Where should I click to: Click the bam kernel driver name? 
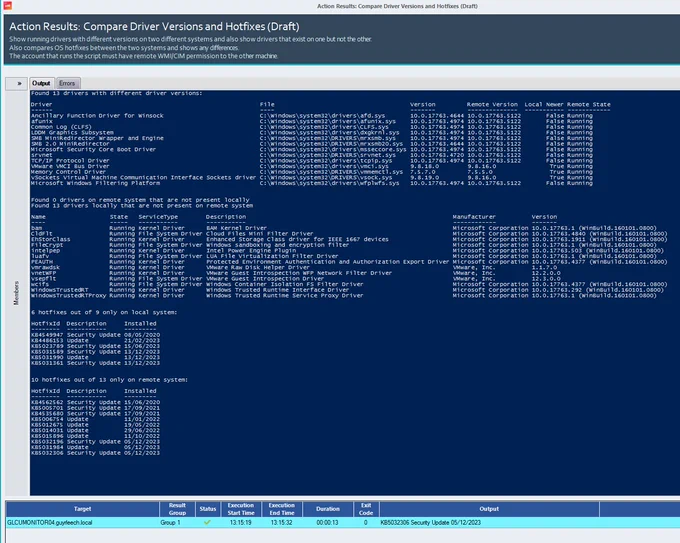pos(36,228)
